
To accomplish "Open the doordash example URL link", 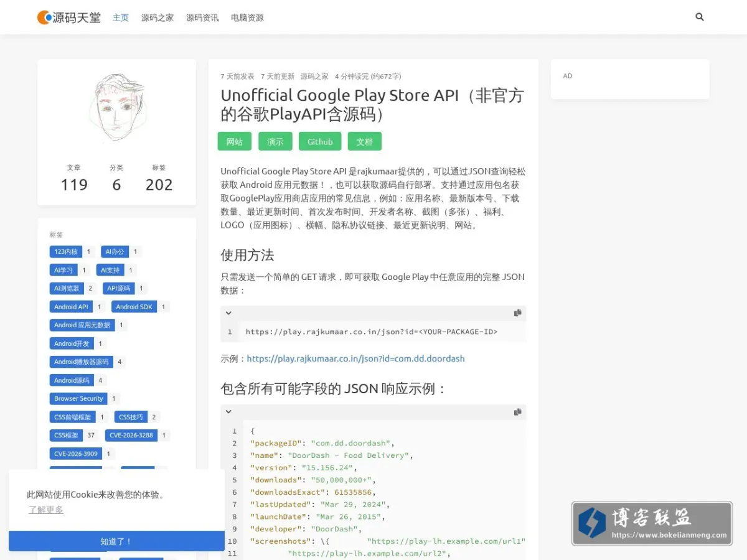I will tap(356, 358).
